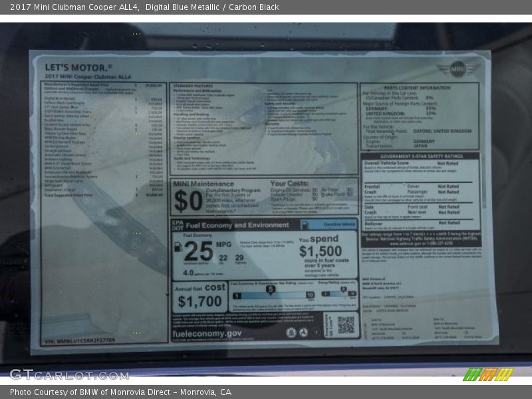
Task: Select the Government 5-Star Safety Ratings header
Action: point(420,156)
